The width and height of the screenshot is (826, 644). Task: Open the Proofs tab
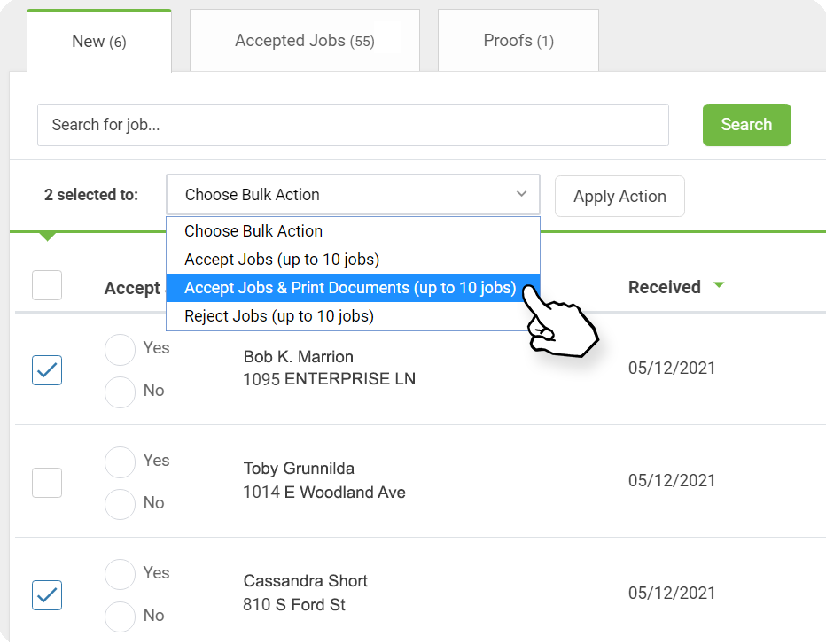(518, 41)
